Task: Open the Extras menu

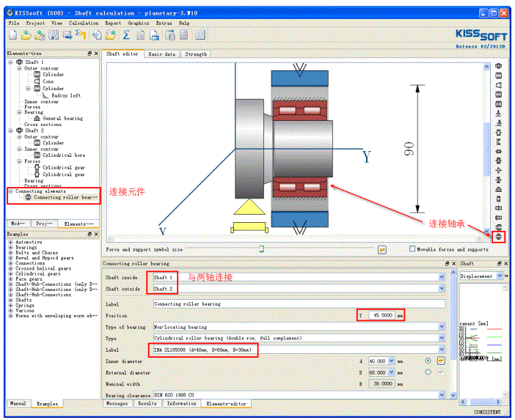Action: tap(164, 23)
